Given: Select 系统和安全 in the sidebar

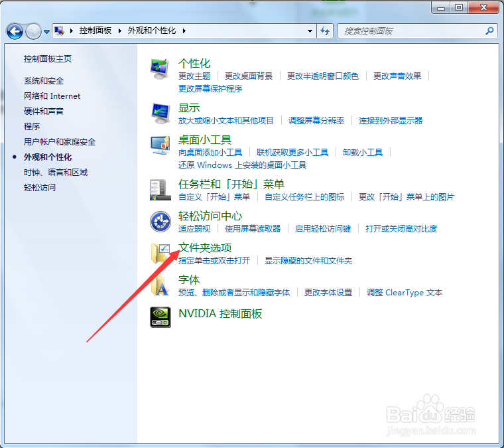Looking at the screenshot, I should click(x=44, y=81).
